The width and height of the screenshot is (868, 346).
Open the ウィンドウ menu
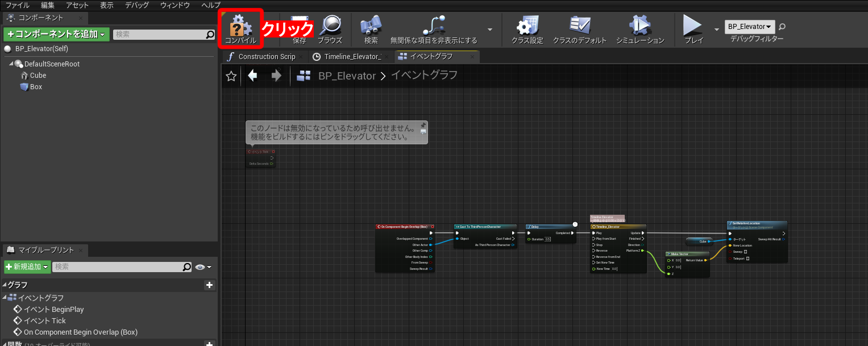(x=175, y=5)
